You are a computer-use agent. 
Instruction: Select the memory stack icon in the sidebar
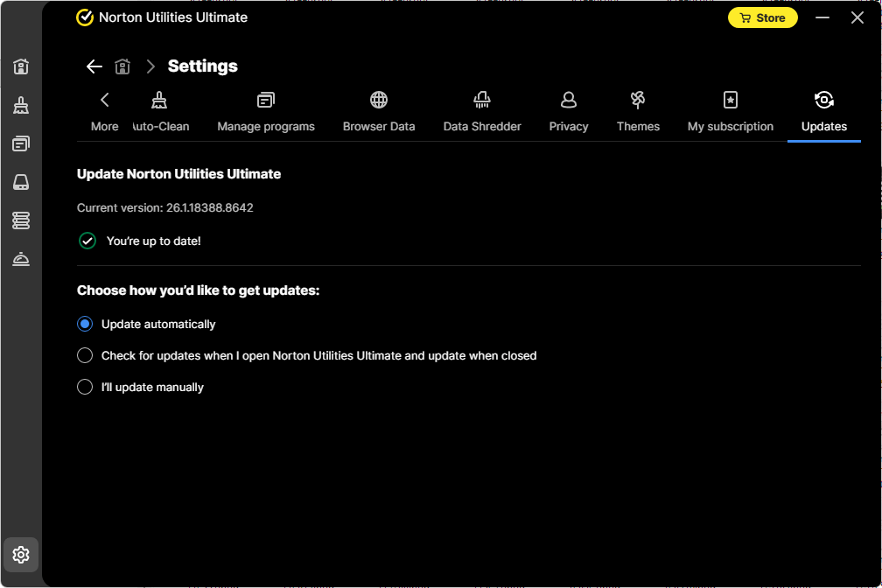click(21, 220)
